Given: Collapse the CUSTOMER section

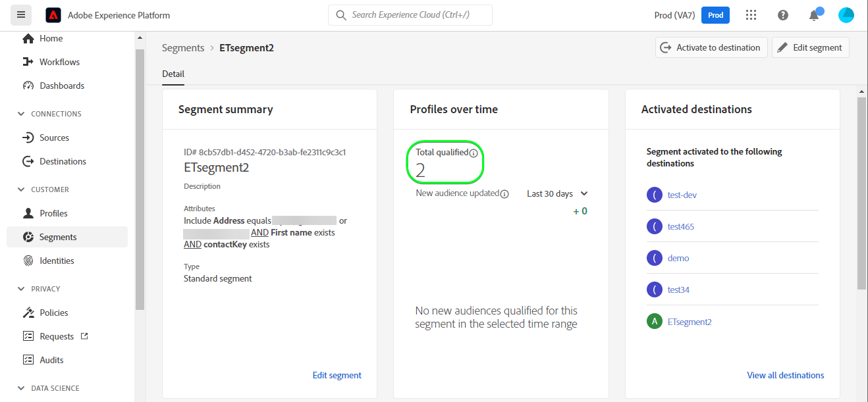Looking at the screenshot, I should tap(21, 189).
